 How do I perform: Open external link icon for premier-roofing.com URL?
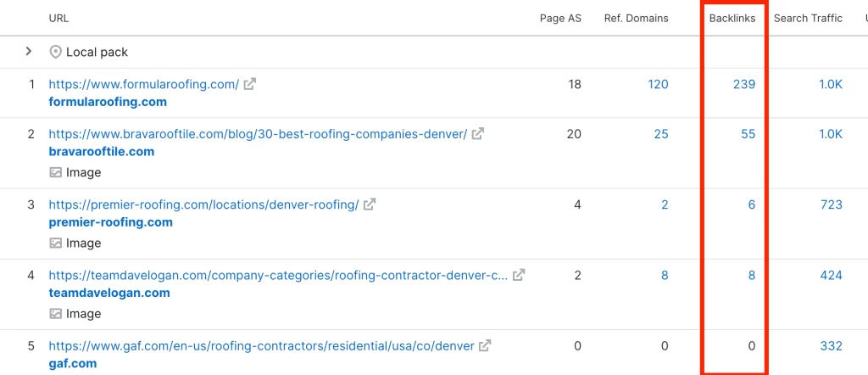click(370, 204)
